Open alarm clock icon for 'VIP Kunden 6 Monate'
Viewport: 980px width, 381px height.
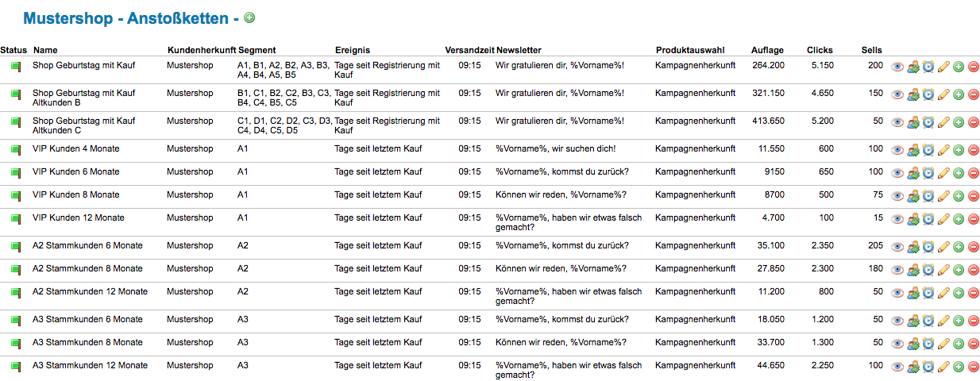click(x=928, y=173)
